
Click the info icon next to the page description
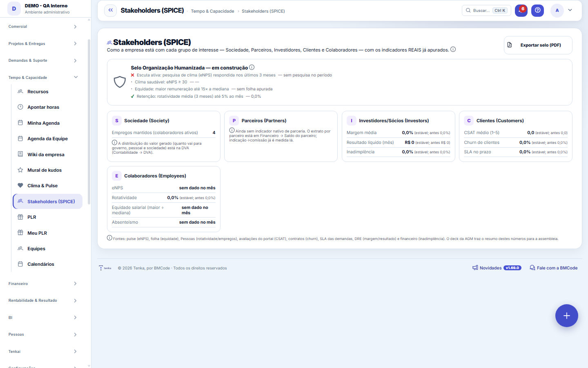coord(453,49)
